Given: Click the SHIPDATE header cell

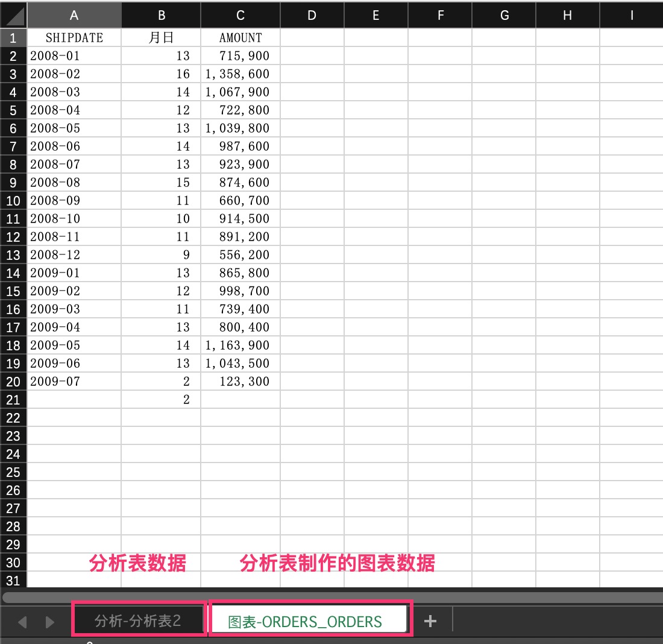Looking at the screenshot, I should coord(74,37).
